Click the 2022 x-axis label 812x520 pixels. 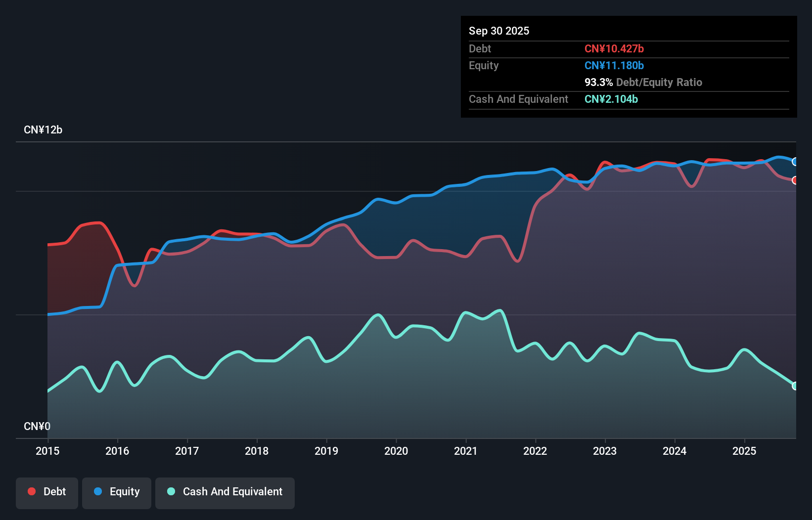[x=535, y=451]
